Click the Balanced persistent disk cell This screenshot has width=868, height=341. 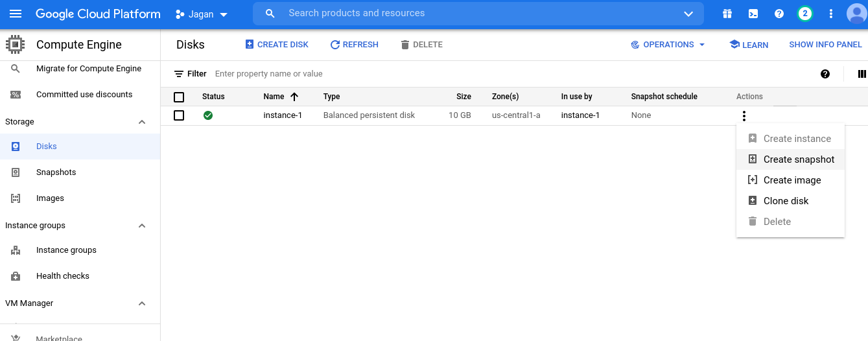point(369,115)
